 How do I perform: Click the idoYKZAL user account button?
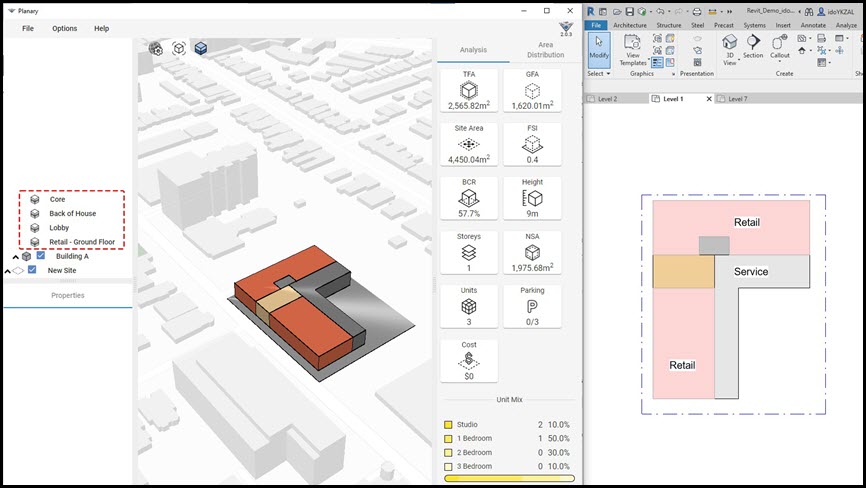coord(836,11)
